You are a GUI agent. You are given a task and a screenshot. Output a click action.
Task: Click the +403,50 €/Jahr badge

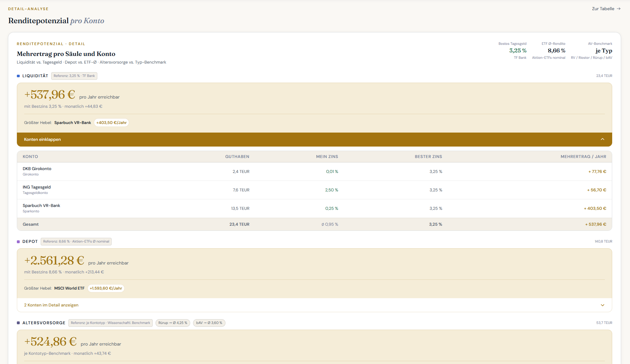(111, 123)
